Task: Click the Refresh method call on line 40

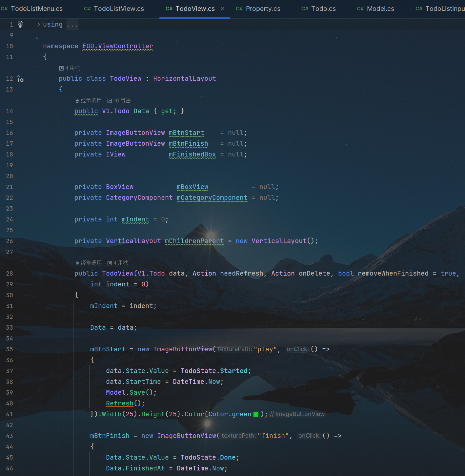Action: pos(120,403)
